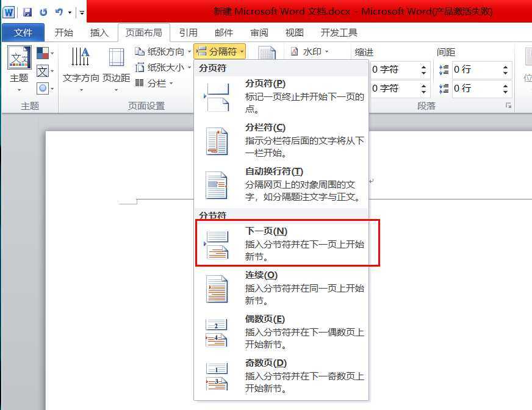Click the undo arrow icon
This screenshot has width=532, height=410.
coord(59,13)
